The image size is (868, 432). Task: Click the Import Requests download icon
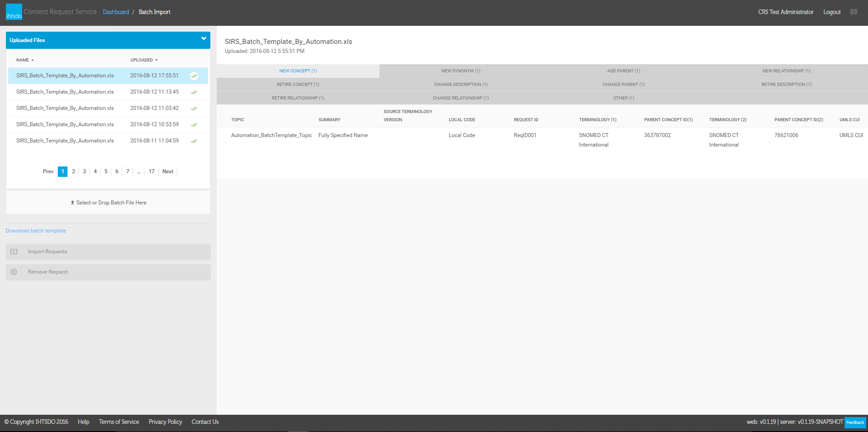click(14, 252)
